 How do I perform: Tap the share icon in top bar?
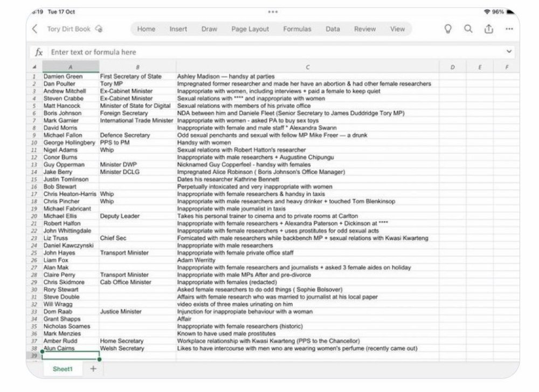(488, 29)
